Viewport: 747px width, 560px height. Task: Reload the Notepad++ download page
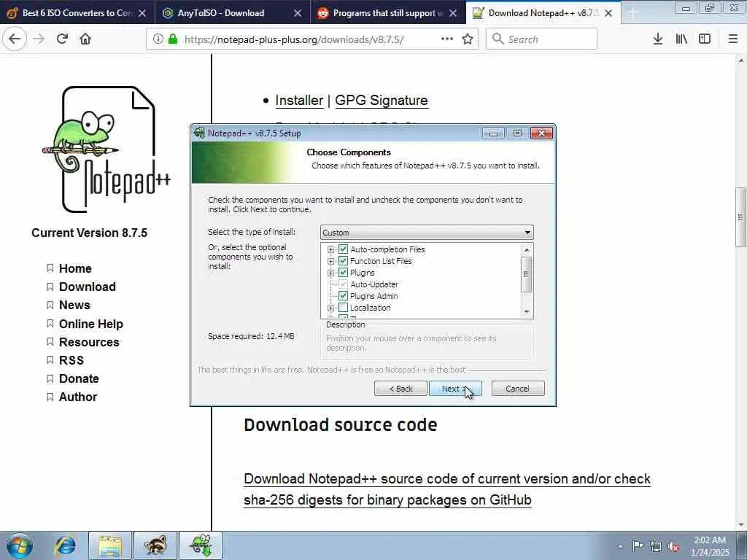[63, 39]
